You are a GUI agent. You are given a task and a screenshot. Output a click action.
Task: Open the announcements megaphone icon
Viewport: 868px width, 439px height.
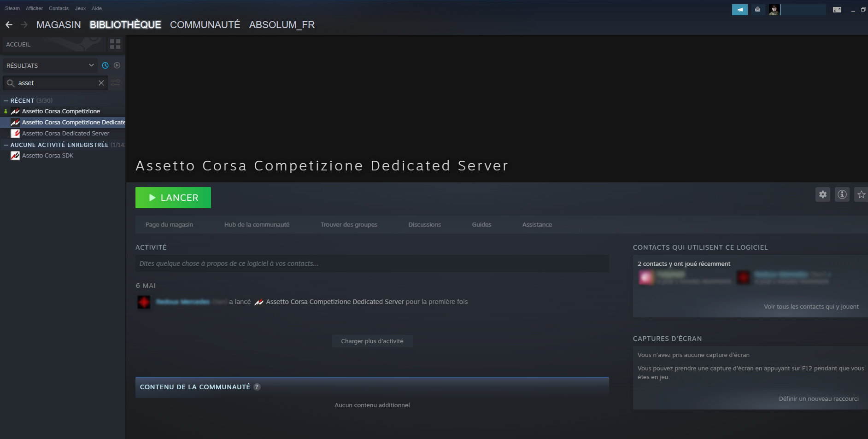coord(739,9)
